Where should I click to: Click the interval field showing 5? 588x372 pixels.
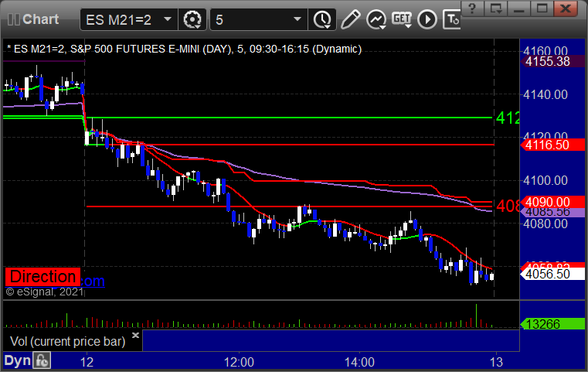(x=259, y=19)
